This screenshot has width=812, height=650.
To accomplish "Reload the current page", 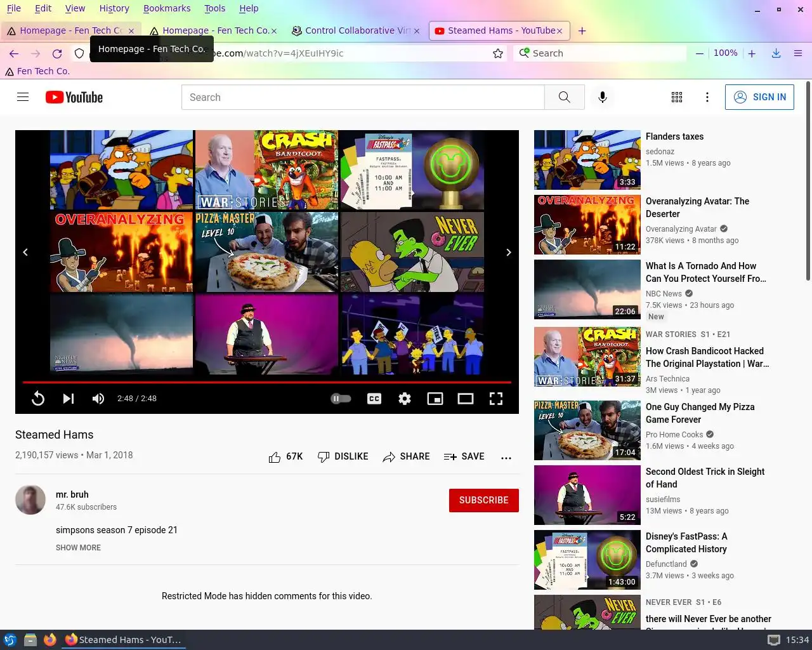I will [x=57, y=53].
